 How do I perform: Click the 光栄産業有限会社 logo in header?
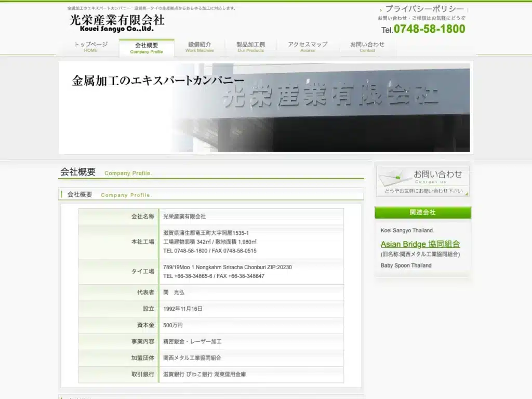click(117, 23)
